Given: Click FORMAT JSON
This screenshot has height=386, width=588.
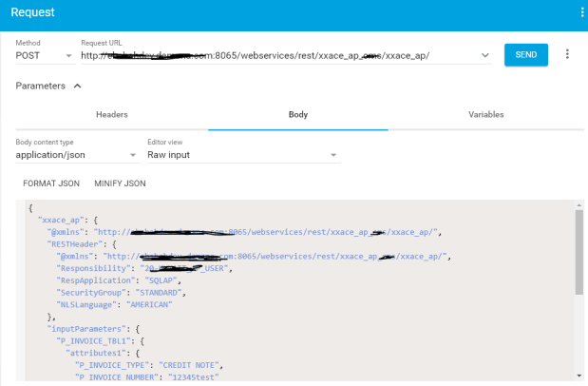Looking at the screenshot, I should 51,183.
